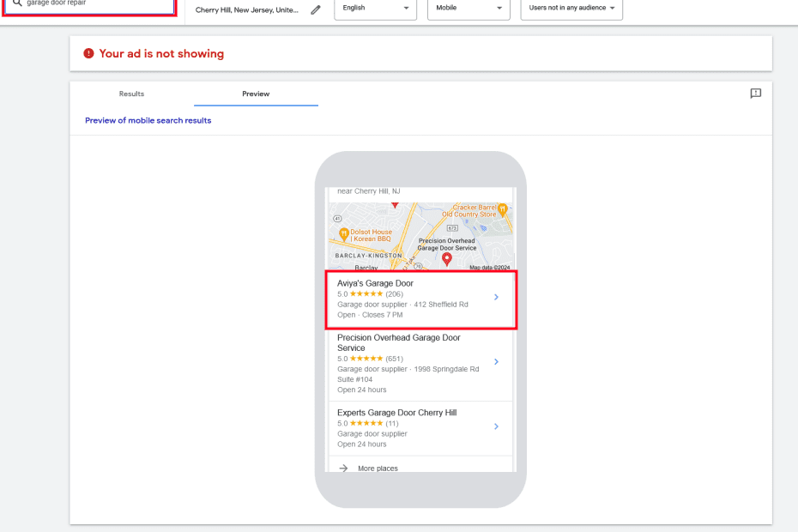Switch to the Results tab
This screenshot has height=532, width=798.
[131, 94]
